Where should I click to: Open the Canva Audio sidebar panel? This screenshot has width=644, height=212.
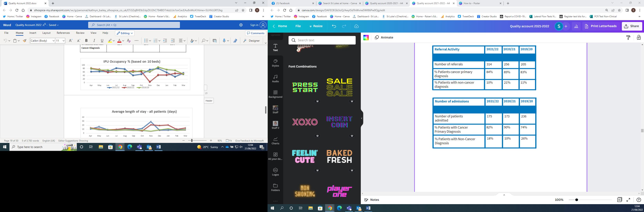[x=275, y=78]
